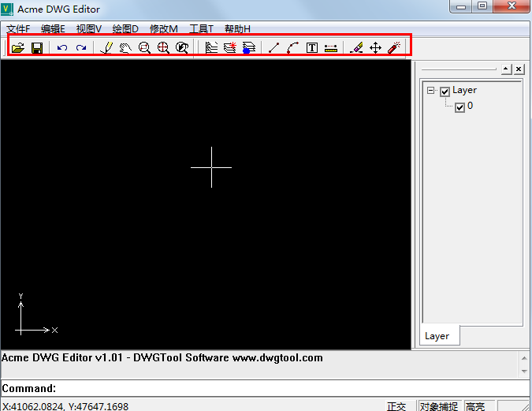Click the Save floppy disk icon
The width and height of the screenshot is (532, 411).
coord(37,47)
